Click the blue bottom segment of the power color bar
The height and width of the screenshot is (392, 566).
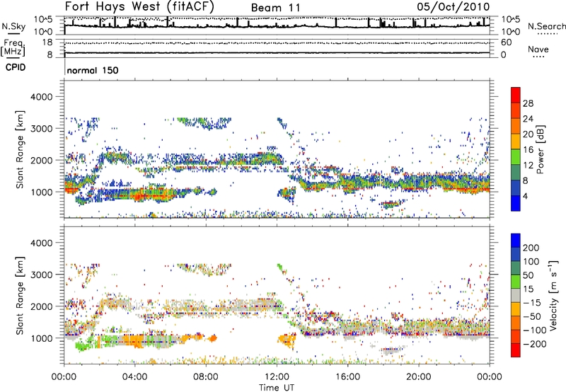pyautogui.click(x=516, y=203)
